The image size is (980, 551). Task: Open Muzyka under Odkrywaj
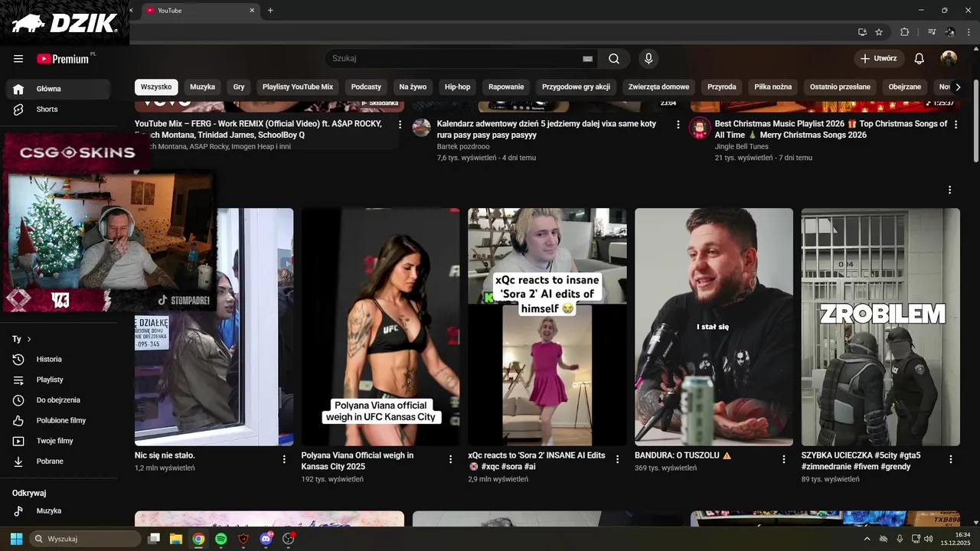pos(58,511)
